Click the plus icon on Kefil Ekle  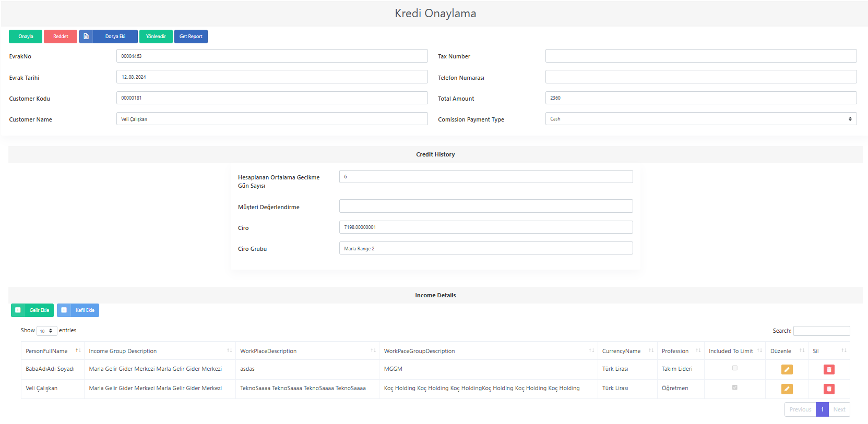point(64,310)
